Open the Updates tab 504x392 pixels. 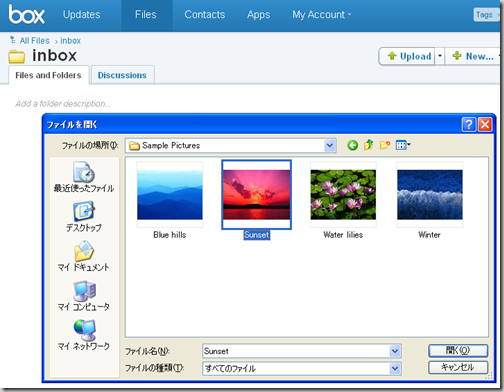pos(81,15)
